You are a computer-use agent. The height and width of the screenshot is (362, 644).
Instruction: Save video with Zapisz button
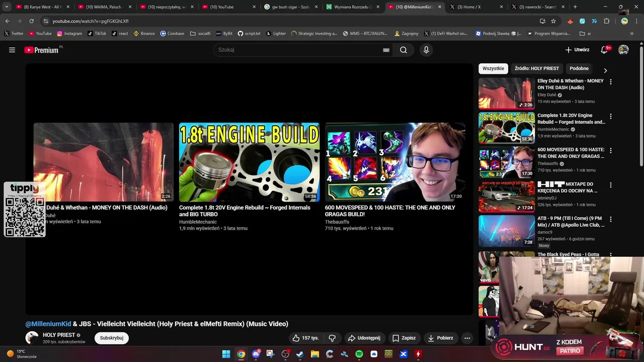404,338
